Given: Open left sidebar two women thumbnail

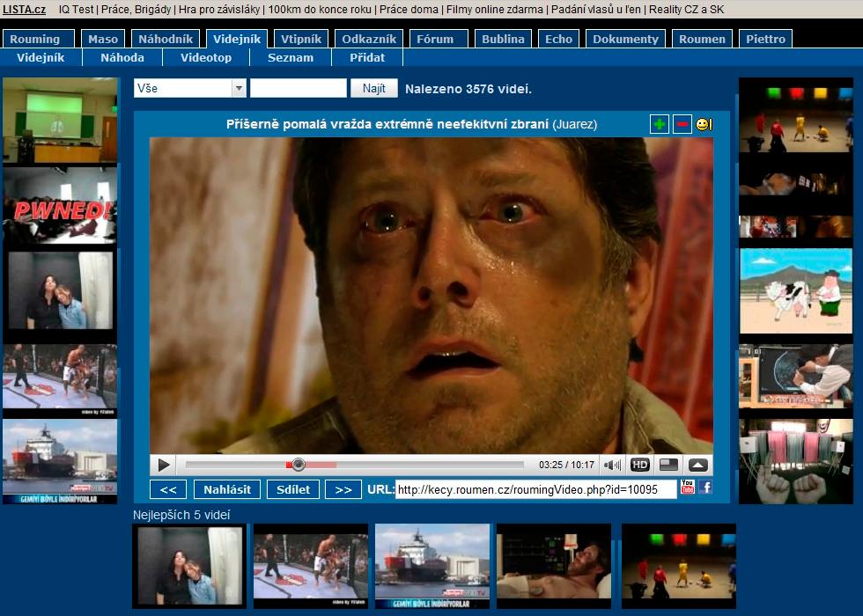Looking at the screenshot, I should tap(60, 290).
